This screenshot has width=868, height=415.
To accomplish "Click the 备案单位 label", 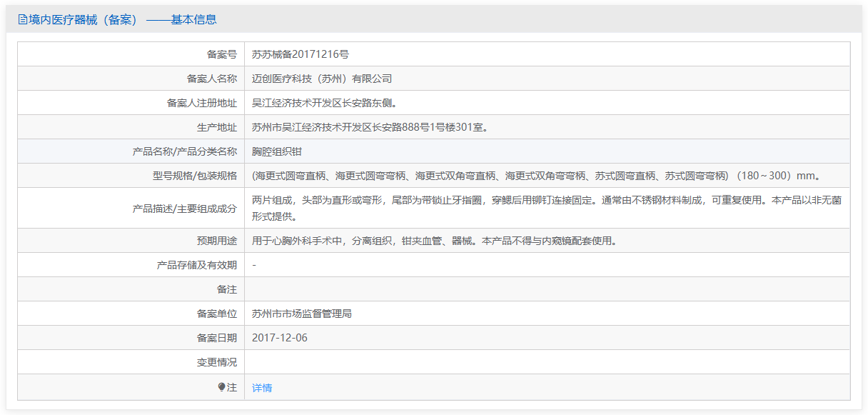I will pyautogui.click(x=217, y=314).
